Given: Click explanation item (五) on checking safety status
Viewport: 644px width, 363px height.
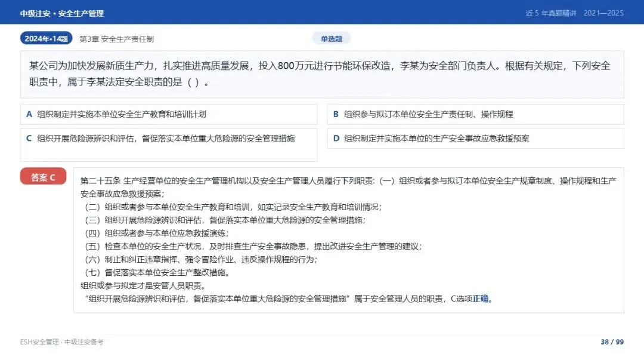Looking at the screenshot, I should (x=253, y=246).
